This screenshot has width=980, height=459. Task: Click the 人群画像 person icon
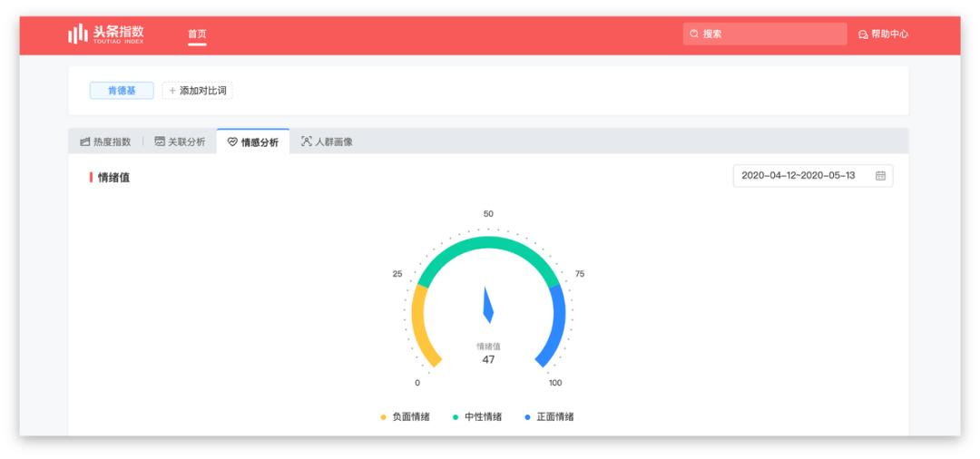coord(307,142)
